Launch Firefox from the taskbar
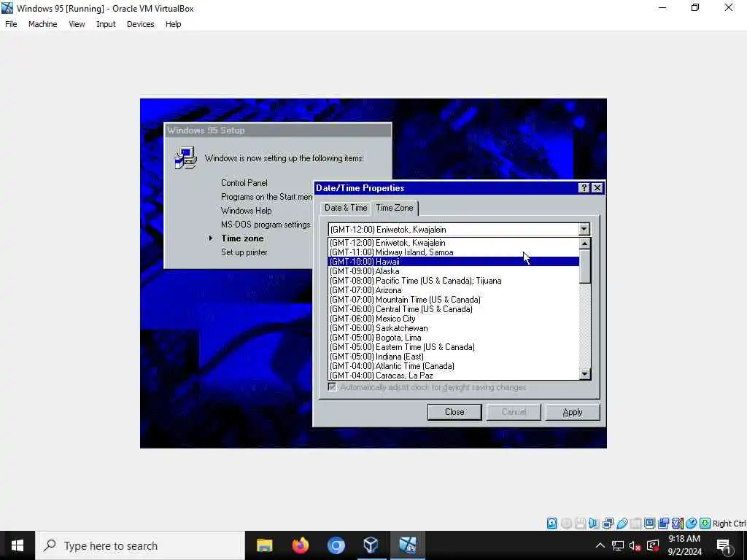747x560 pixels. pyautogui.click(x=300, y=545)
